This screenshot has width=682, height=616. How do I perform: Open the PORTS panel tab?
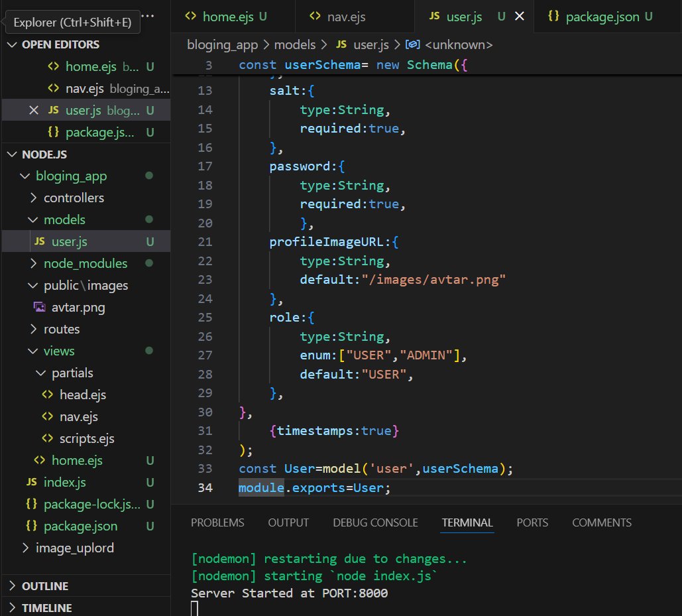coord(532,523)
